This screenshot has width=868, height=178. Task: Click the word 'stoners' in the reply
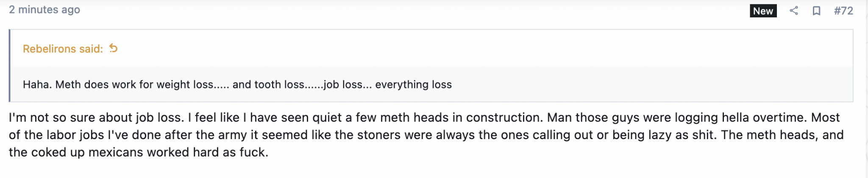click(379, 135)
